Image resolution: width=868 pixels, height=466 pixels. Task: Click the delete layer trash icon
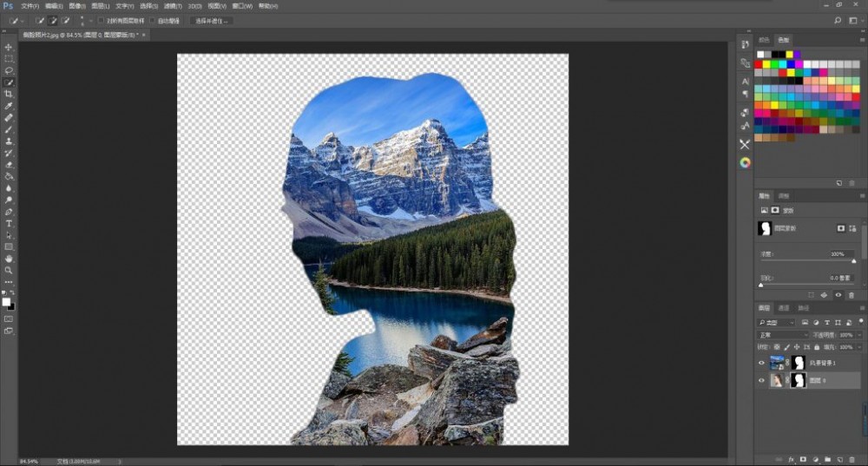coord(852,458)
